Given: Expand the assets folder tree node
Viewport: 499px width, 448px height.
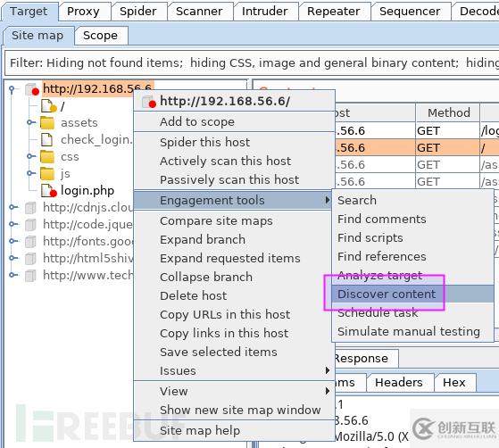Looking at the screenshot, I should pos(30,122).
